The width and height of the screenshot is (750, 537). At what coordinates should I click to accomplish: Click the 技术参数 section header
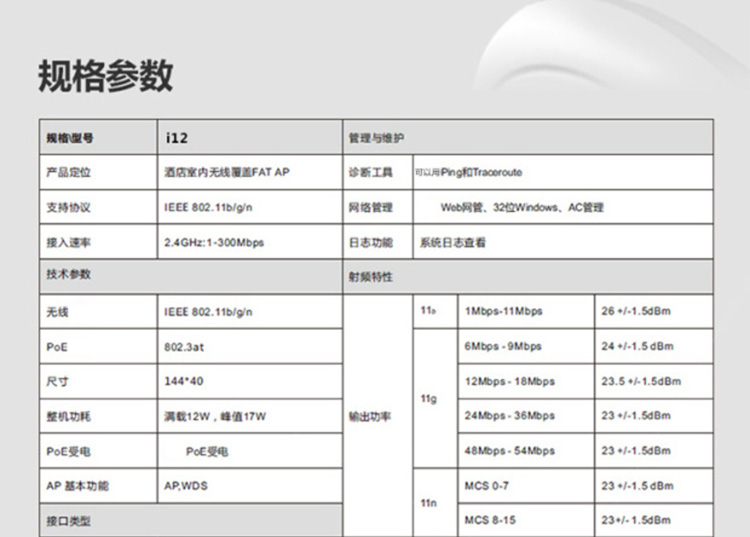pyautogui.click(x=68, y=274)
